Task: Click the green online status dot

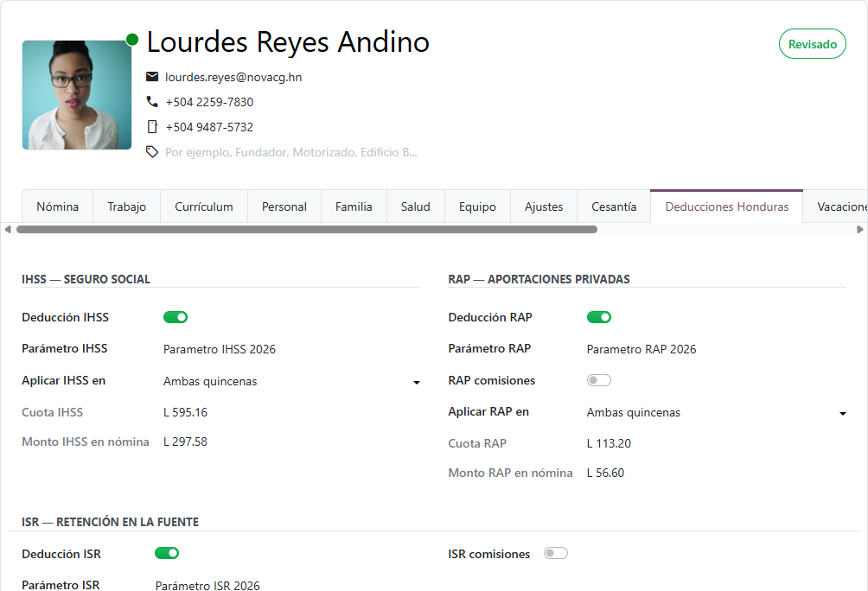Action: [131, 39]
